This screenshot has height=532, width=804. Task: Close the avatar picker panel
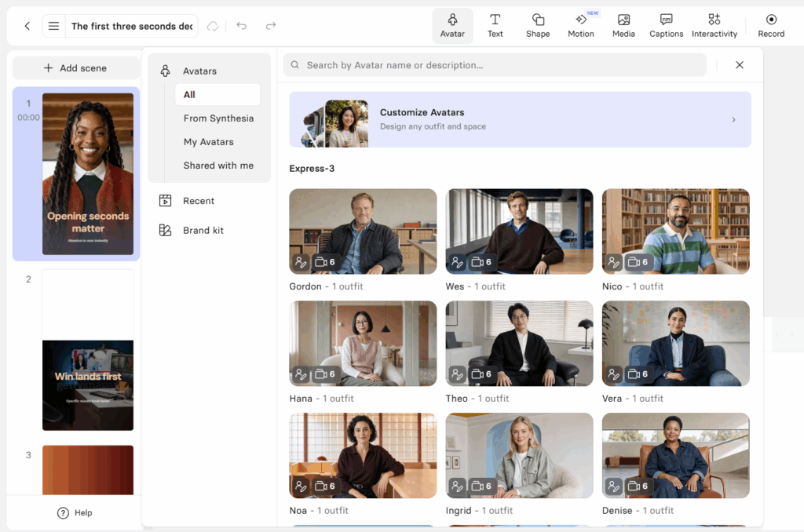coord(740,65)
